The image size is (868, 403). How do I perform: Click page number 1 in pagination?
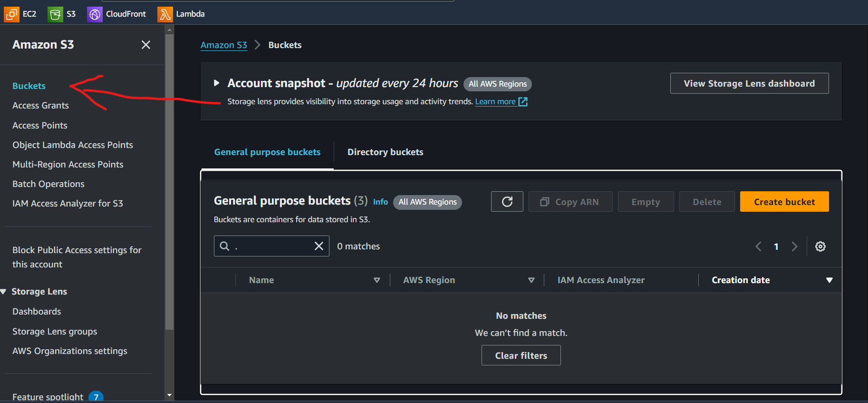[x=776, y=246]
